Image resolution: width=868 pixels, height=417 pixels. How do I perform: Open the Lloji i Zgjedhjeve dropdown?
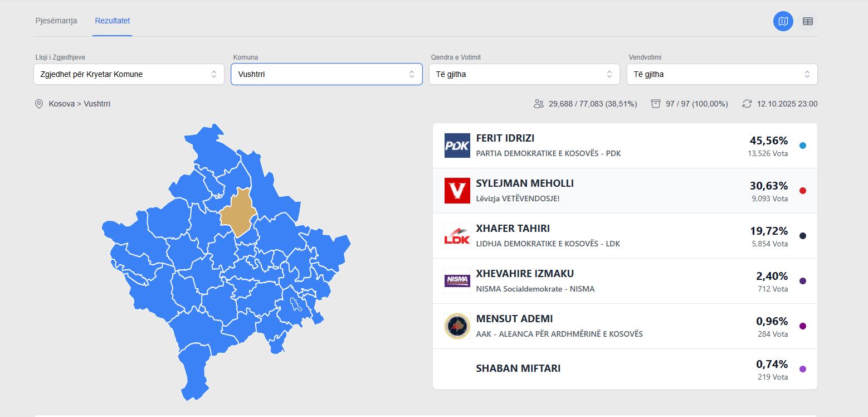(x=128, y=74)
